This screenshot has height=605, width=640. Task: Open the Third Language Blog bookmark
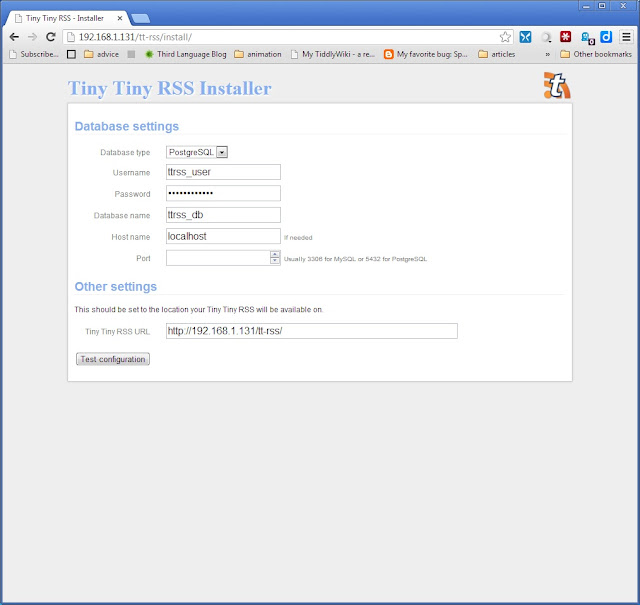pos(186,54)
